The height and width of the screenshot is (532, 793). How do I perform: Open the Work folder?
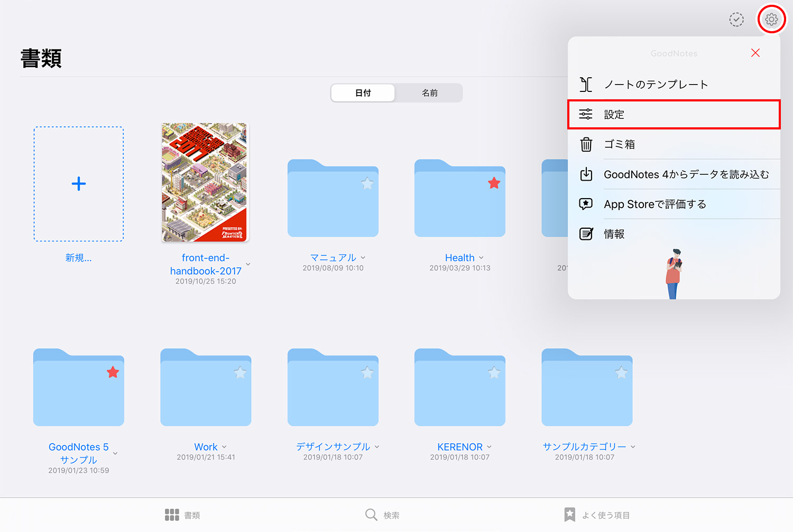point(206,387)
